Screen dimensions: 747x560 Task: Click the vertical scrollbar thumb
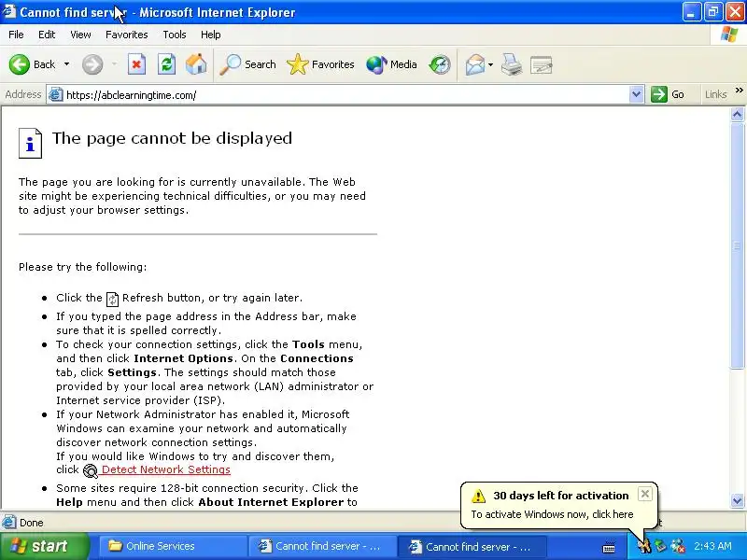click(737, 245)
